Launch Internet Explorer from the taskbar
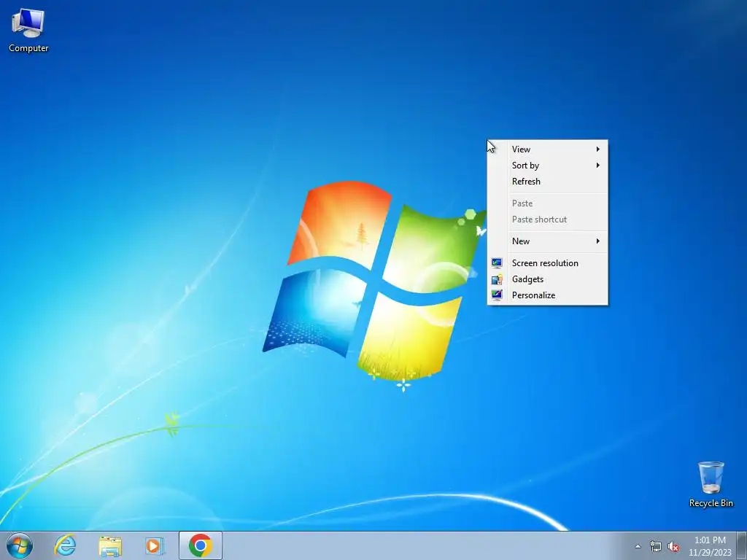747x560 pixels. [65, 545]
